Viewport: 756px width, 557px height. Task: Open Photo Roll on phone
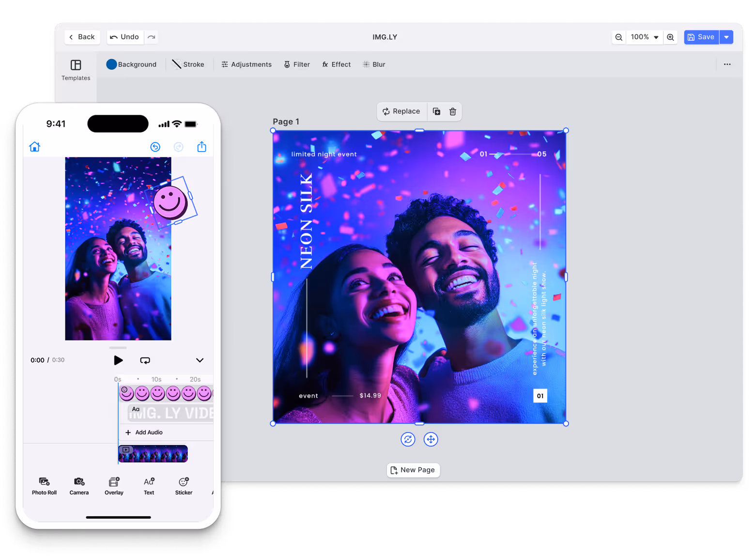[44, 486]
